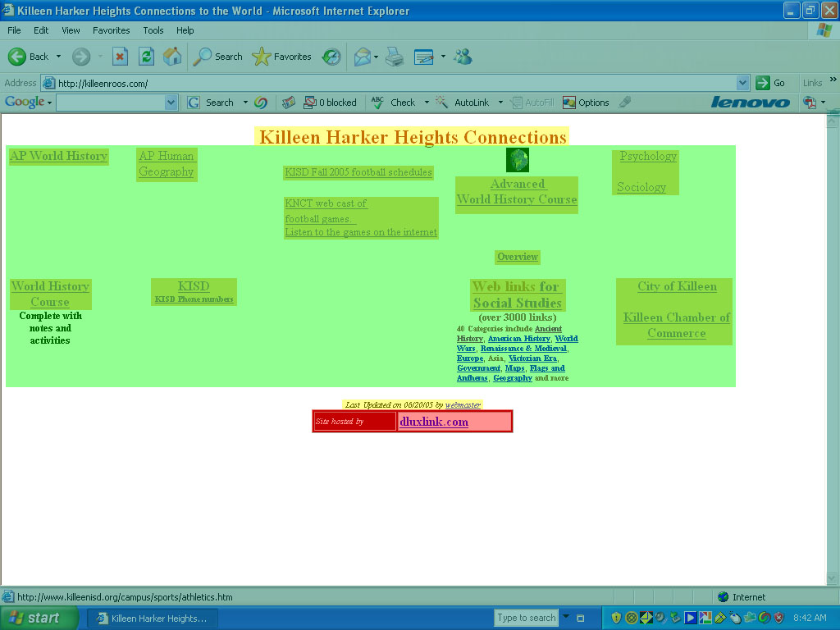This screenshot has height=630, width=840.
Task: Click the Google toolbar highlighter pen icon
Action: [625, 103]
